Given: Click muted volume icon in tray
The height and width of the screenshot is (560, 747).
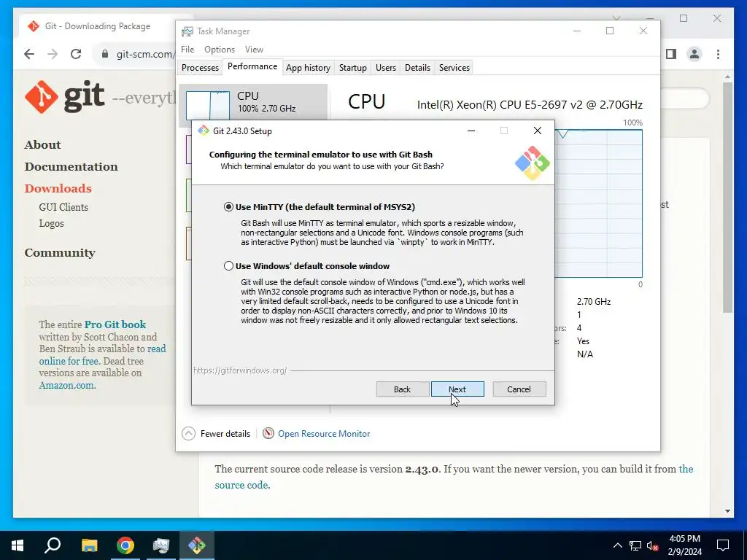Looking at the screenshot, I should (x=652, y=545).
